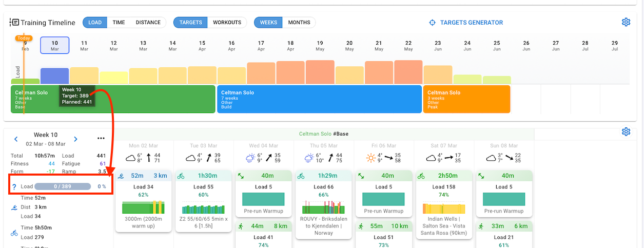Go to next week with right chevron
Viewport: 644px width, 248px height.
pos(75,139)
